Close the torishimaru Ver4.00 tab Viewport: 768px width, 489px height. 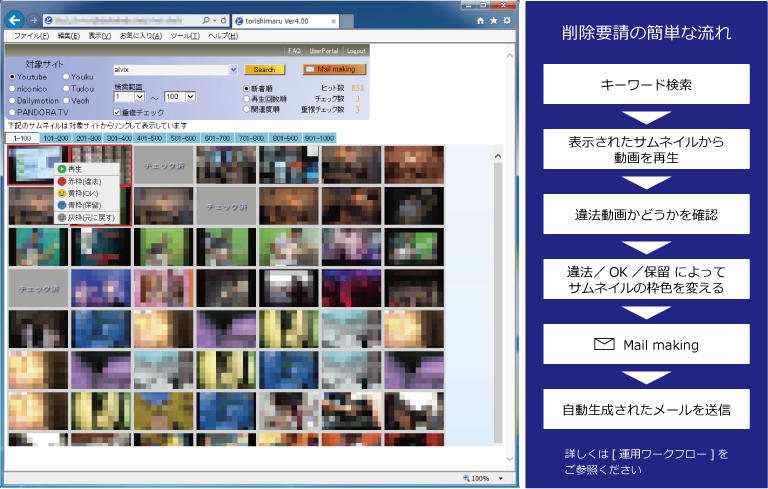334,21
